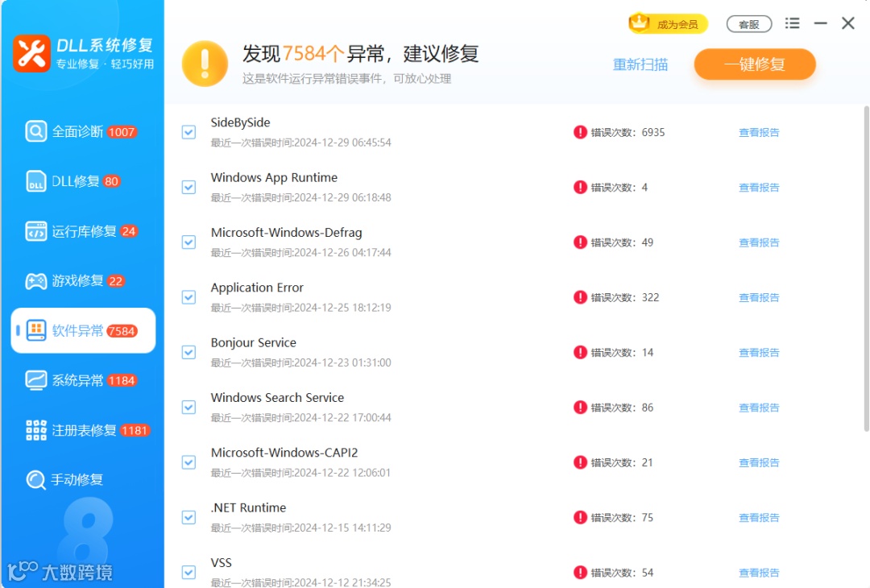The width and height of the screenshot is (870, 588).
Task: Click the 发现7584个异常 heading
Action: click(x=360, y=54)
